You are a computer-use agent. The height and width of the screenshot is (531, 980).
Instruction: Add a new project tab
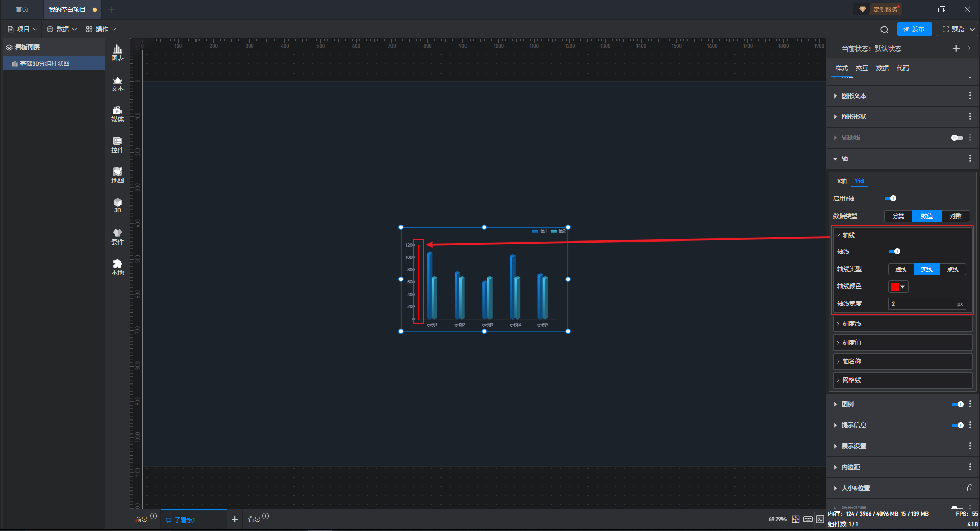[112, 10]
